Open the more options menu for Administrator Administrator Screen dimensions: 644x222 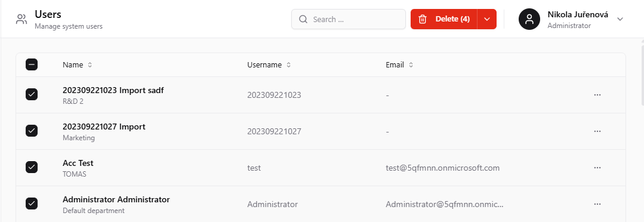(597, 204)
